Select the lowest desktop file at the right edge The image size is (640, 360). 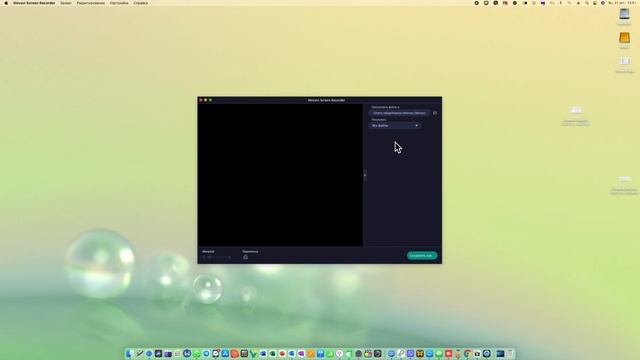point(624,180)
